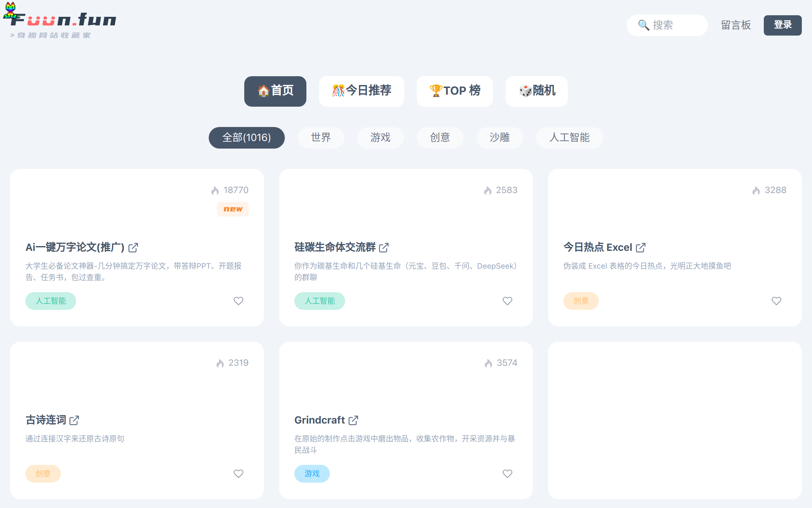The height and width of the screenshot is (508, 812).
Task: Open 今日热点 Excel title link
Action: point(598,247)
